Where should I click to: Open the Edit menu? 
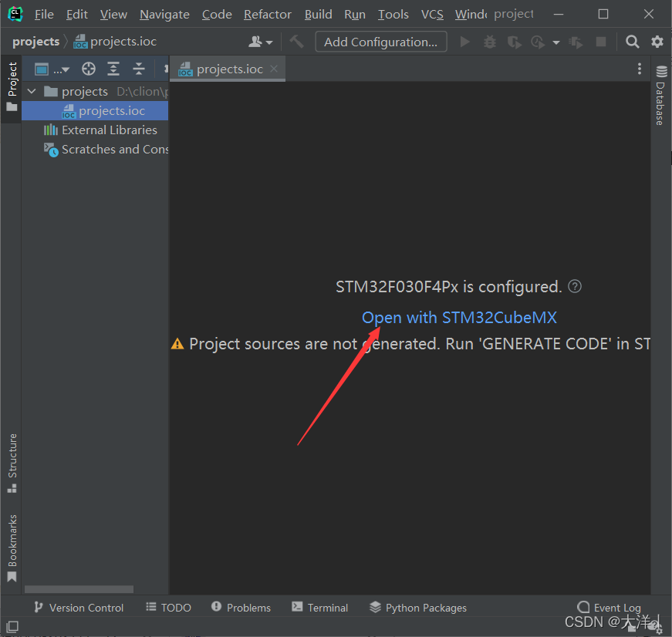[77, 15]
